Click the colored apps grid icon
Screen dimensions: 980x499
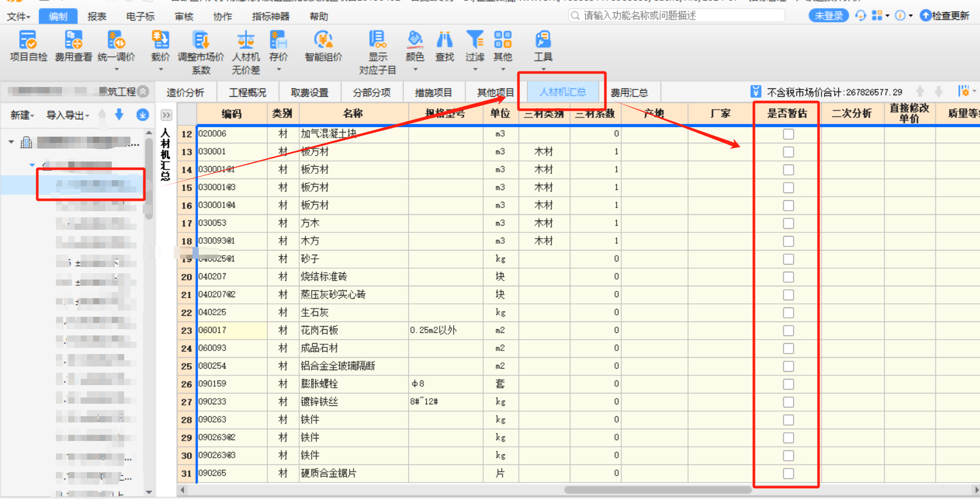click(877, 16)
